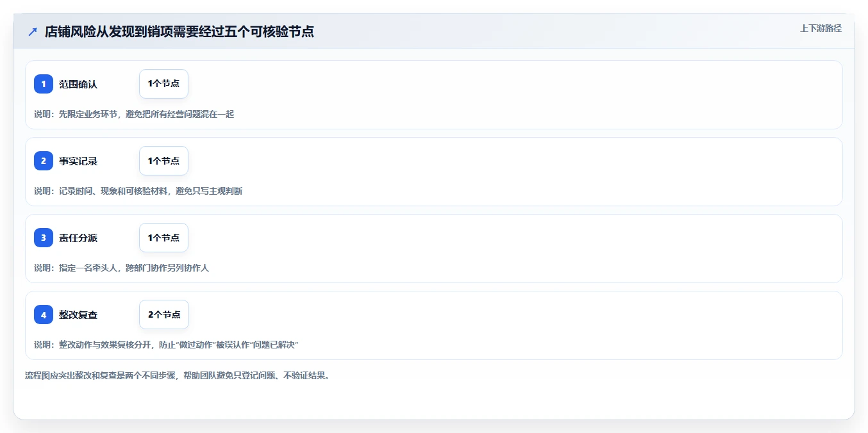Viewport: 868px width, 433px height.
Task: Click the title 店铺风险从发现到销项需要经过五个可核验节点
Action: tap(179, 31)
